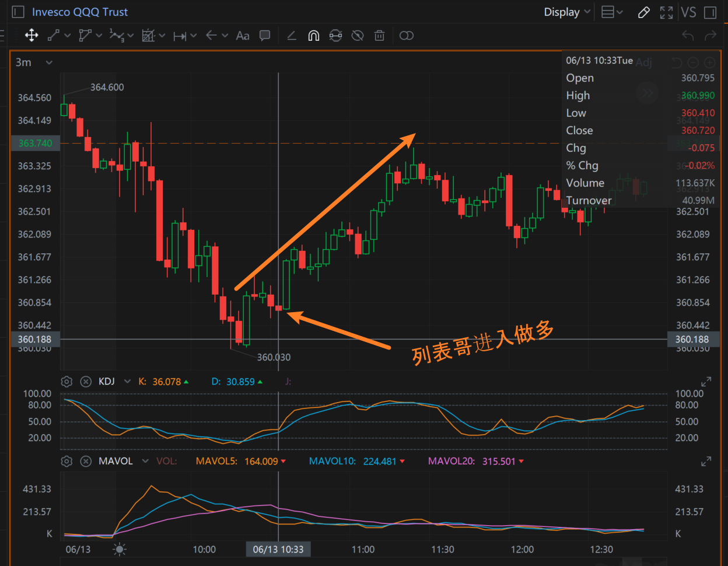Toggle the right sidebar panel icon
Screen dimensions: 728x566
coord(710,12)
